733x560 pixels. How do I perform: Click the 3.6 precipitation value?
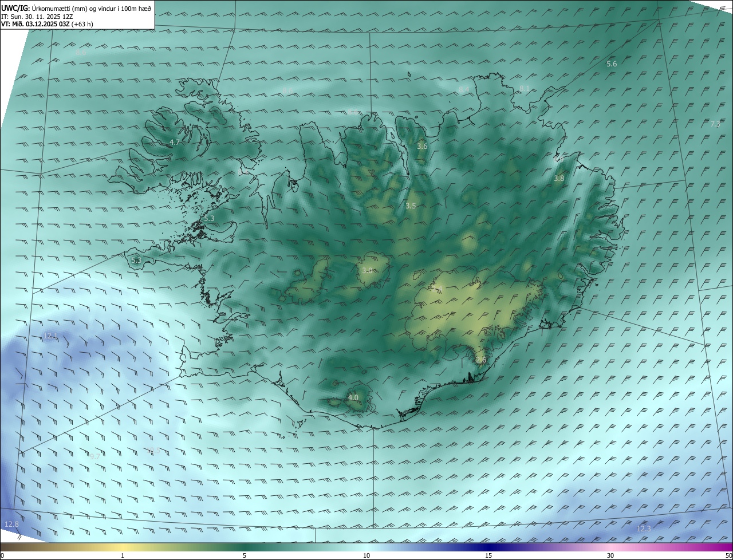point(422,147)
